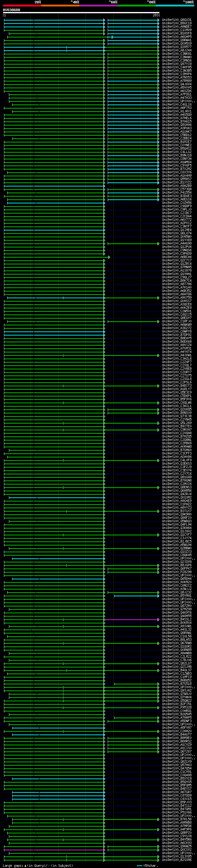Image resolution: width=197 pixels, height=868 pixels.
Task: Select the UniRef100_C9PLJ0 label
Action: point(176,210)
